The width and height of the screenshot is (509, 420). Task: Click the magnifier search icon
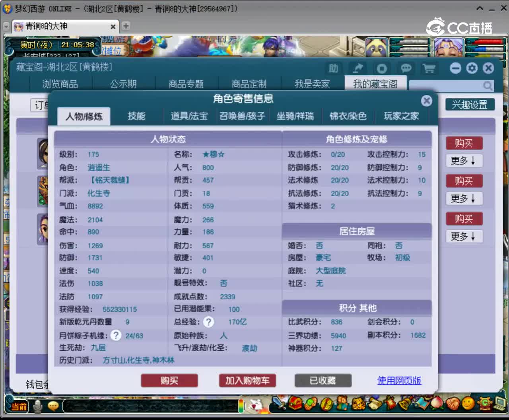click(x=488, y=86)
